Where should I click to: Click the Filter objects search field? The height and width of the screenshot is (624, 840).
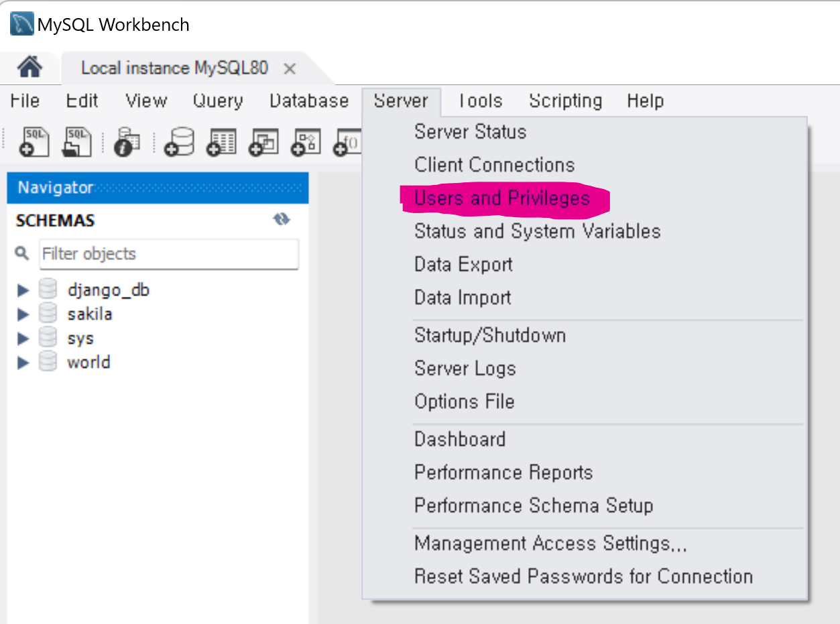click(x=169, y=254)
